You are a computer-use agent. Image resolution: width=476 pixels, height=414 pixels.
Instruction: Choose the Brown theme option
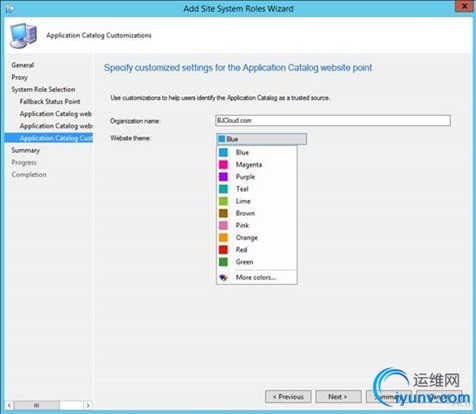click(x=257, y=213)
